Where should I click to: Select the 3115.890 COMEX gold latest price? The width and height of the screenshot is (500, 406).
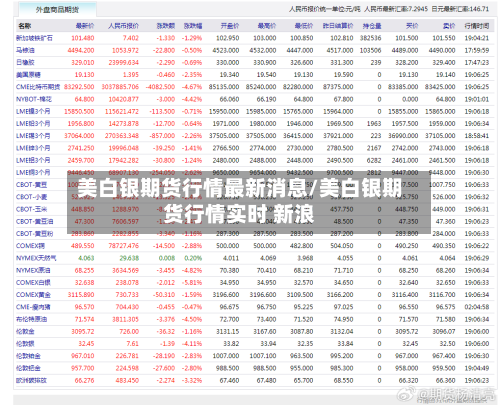tap(81, 295)
